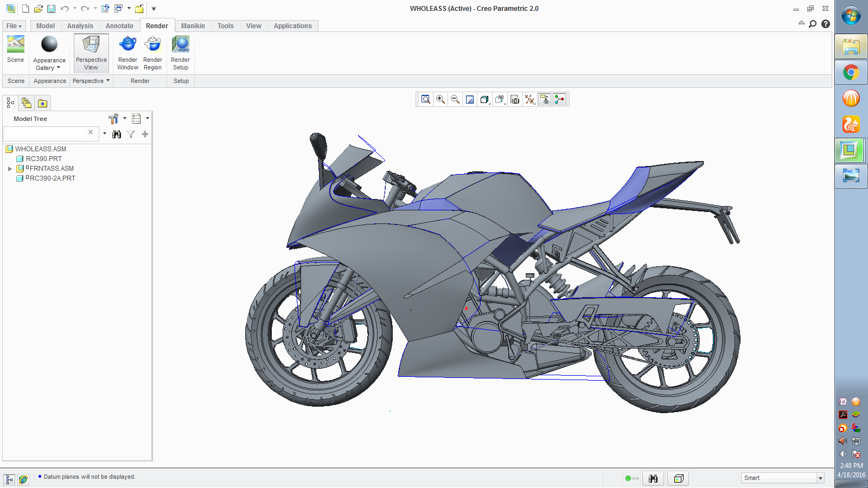Screen dimensions: 868x488
Task: Select RC390.PRT in Model Tree
Action: click(x=44, y=159)
